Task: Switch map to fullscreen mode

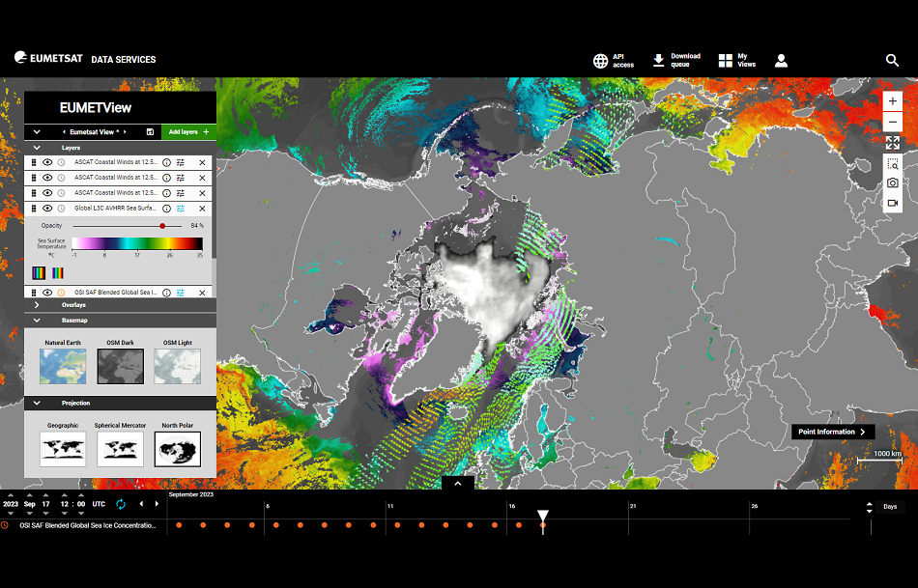Action: [x=892, y=142]
